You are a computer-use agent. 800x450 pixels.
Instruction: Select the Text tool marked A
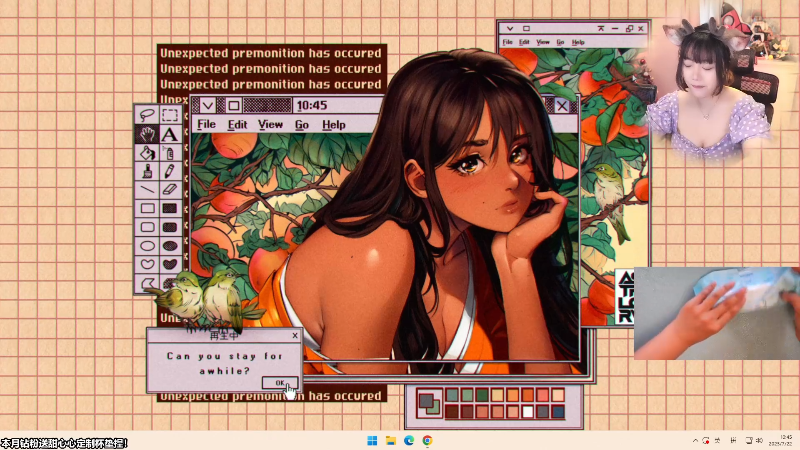coord(170,134)
